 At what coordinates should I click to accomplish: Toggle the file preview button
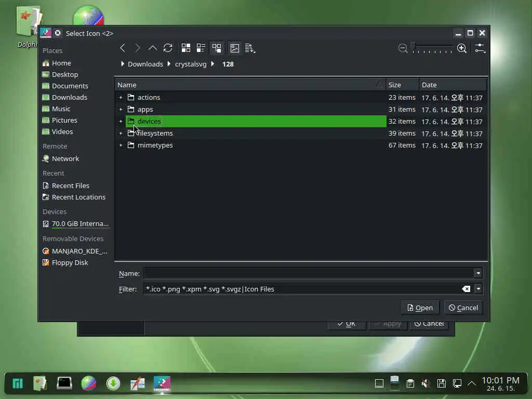point(234,48)
